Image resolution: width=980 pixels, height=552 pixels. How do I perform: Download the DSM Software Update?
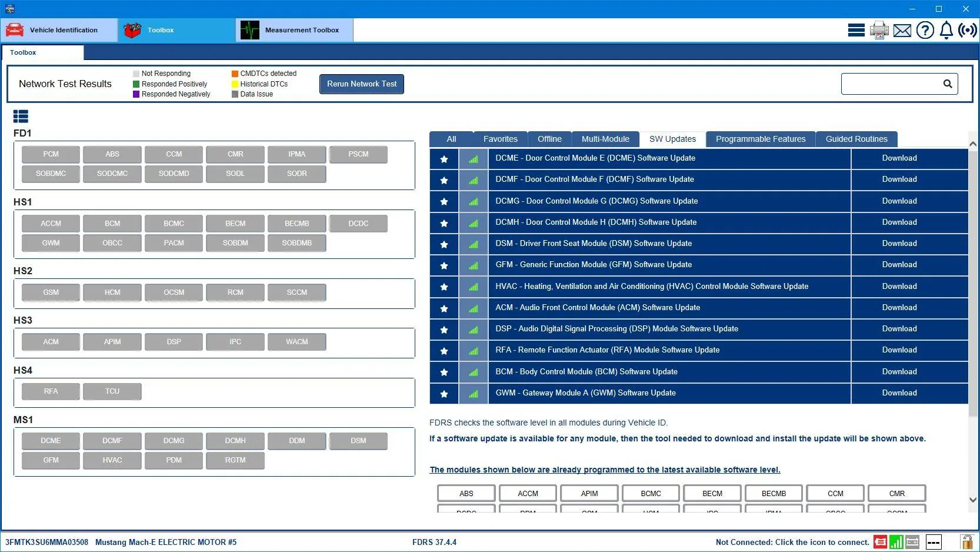point(909,244)
